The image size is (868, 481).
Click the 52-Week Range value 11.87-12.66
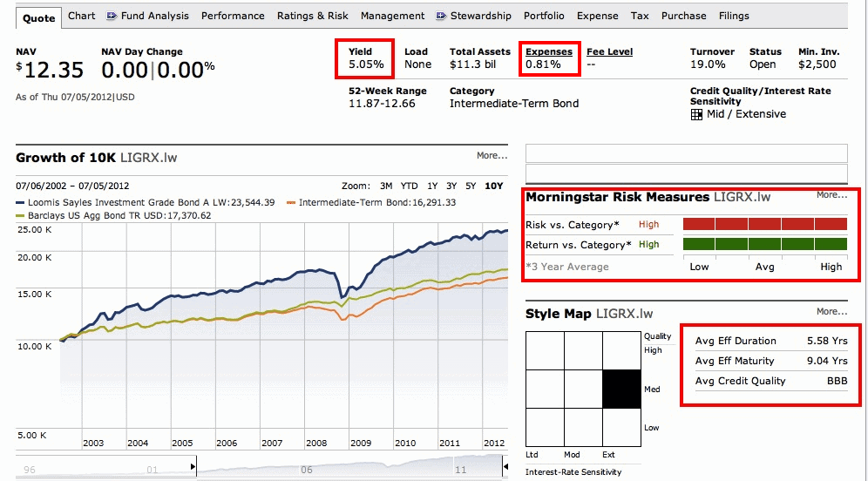382,104
